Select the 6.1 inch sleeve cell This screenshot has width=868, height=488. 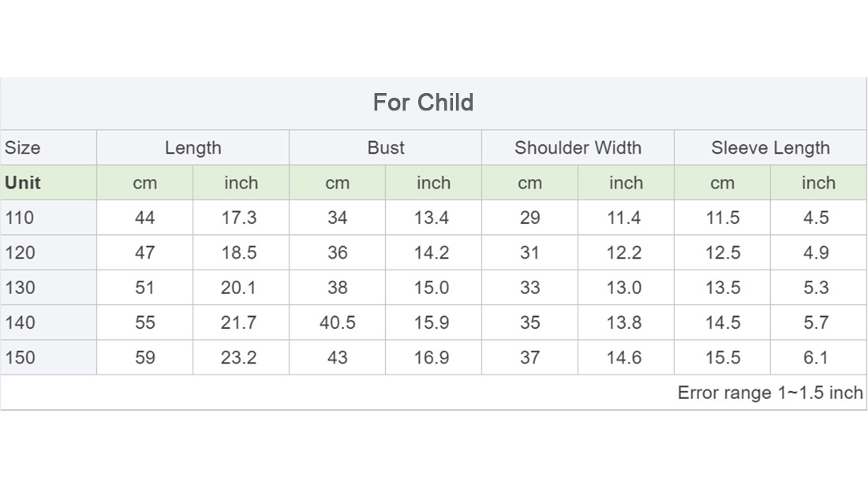(816, 357)
